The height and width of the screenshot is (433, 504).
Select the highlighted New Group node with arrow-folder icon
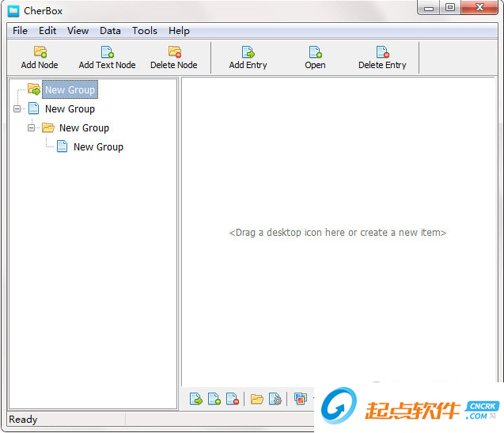pos(70,89)
